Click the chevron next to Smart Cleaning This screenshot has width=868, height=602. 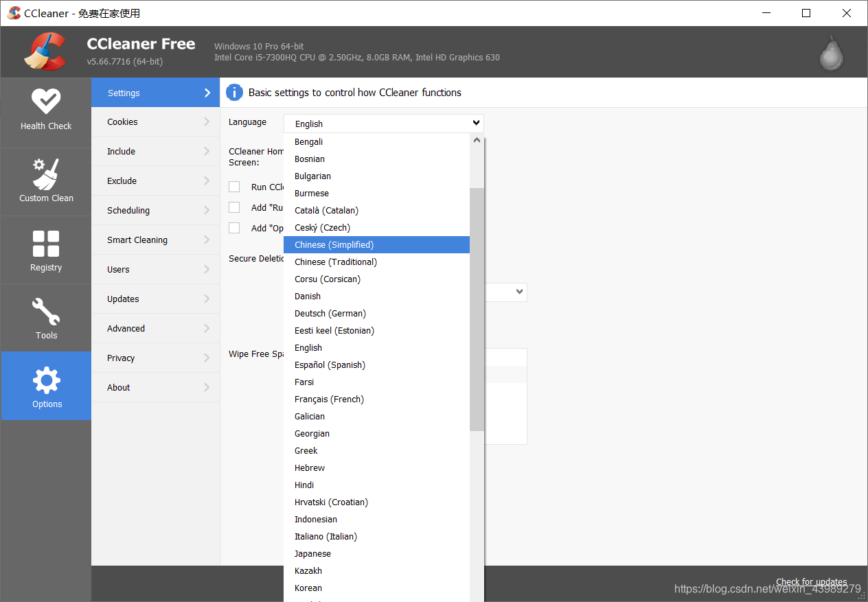207,240
